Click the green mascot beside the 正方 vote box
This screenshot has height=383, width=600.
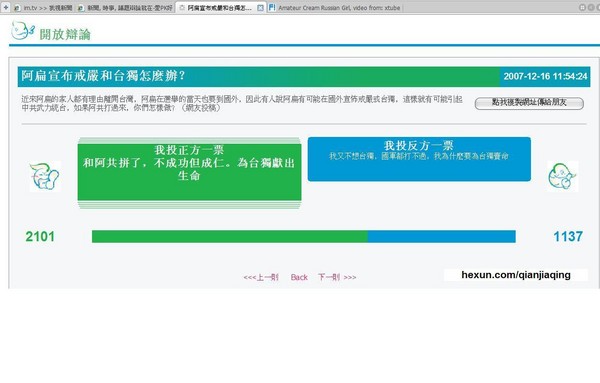(44, 176)
